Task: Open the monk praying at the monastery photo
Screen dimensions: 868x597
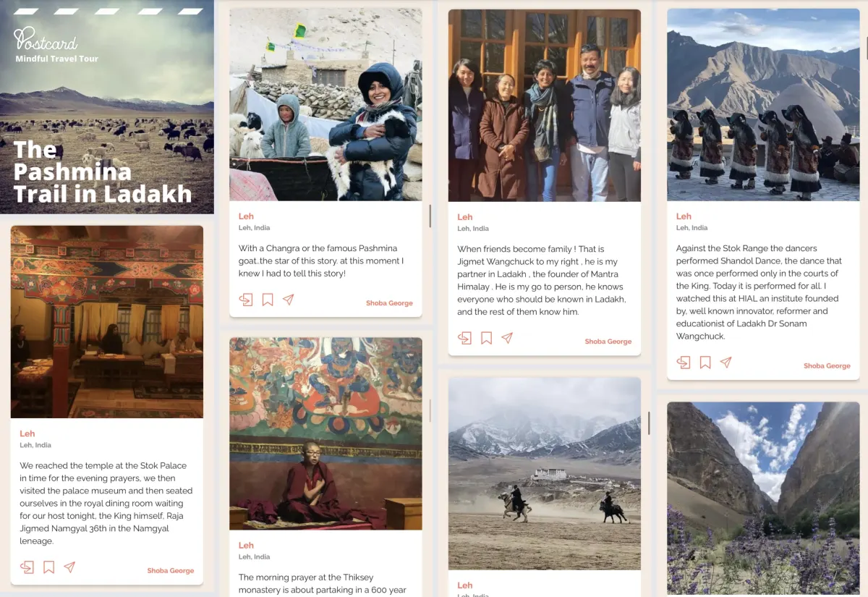Action: point(325,433)
